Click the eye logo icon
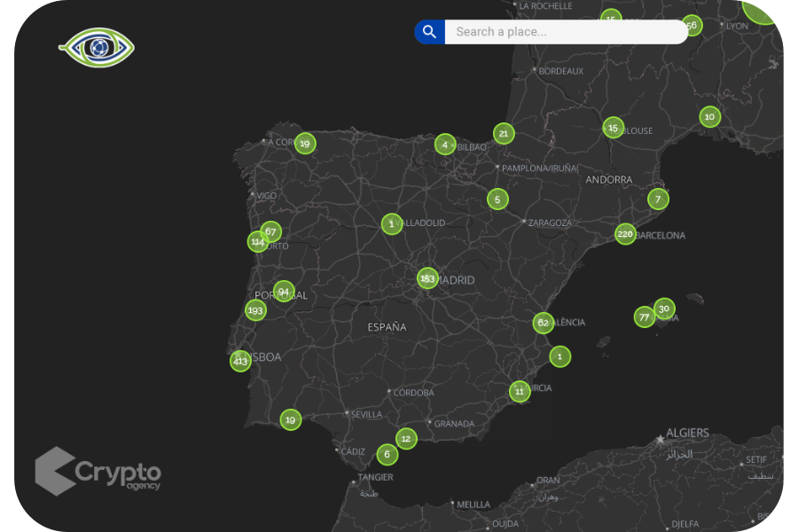The width and height of the screenshot is (798, 532). point(97,45)
